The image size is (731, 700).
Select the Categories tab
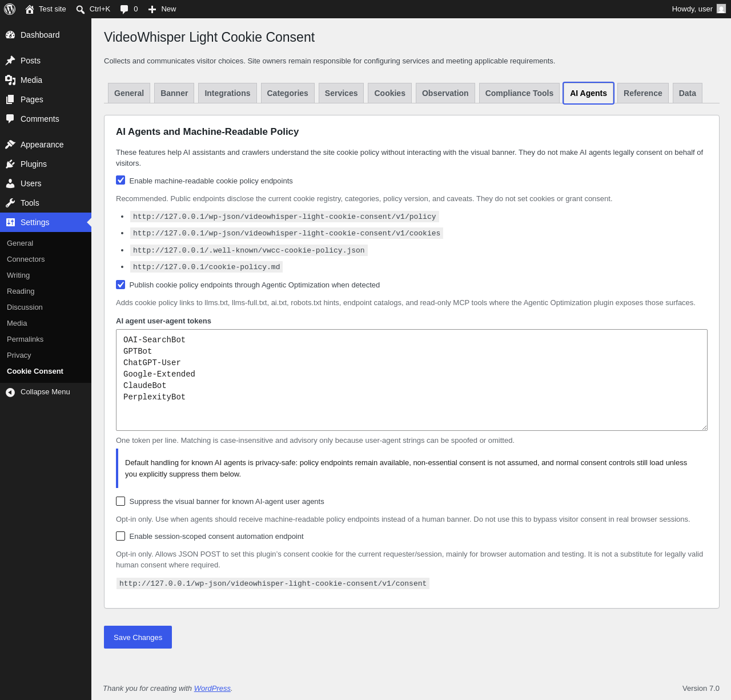click(x=287, y=93)
